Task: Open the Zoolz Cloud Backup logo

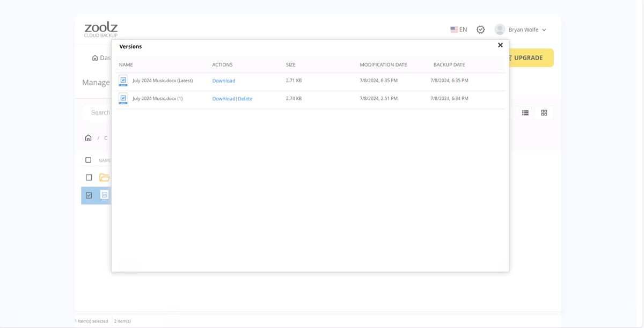Action: tap(100, 28)
